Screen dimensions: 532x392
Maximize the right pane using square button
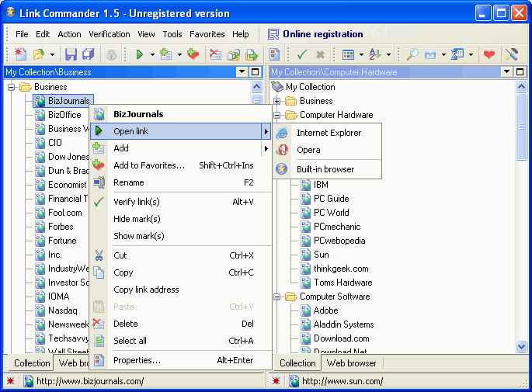pyautogui.click(x=520, y=72)
